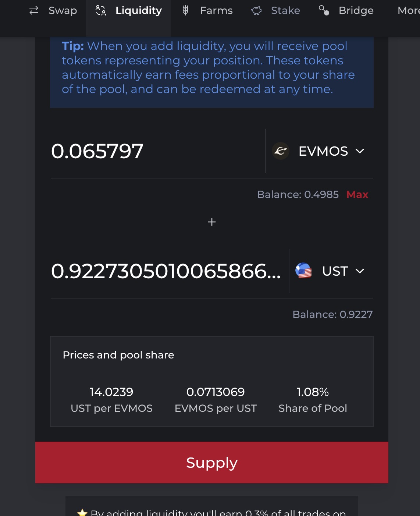
Task: Switch to the Swap tab
Action: click(x=63, y=10)
